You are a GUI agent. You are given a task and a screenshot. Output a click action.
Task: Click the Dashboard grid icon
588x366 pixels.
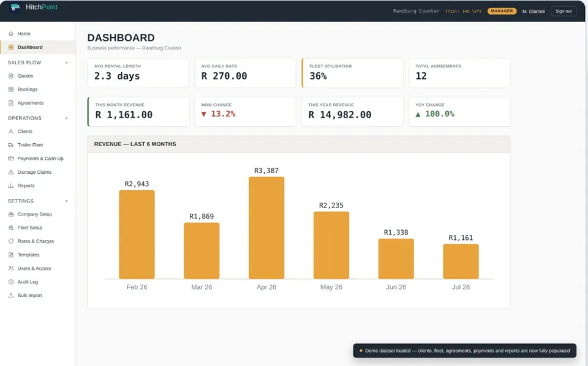[x=11, y=47]
